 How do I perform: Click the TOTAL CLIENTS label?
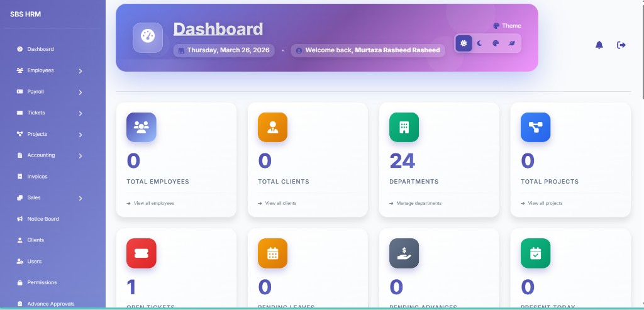coord(284,182)
